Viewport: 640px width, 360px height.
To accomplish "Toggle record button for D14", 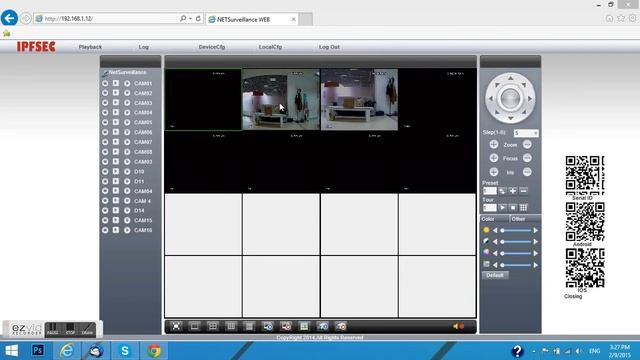I will (x=116, y=211).
